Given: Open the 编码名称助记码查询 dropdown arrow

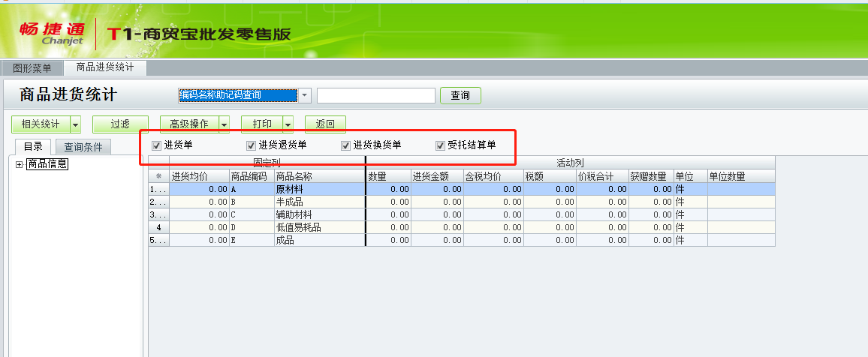Looking at the screenshot, I should (x=305, y=95).
